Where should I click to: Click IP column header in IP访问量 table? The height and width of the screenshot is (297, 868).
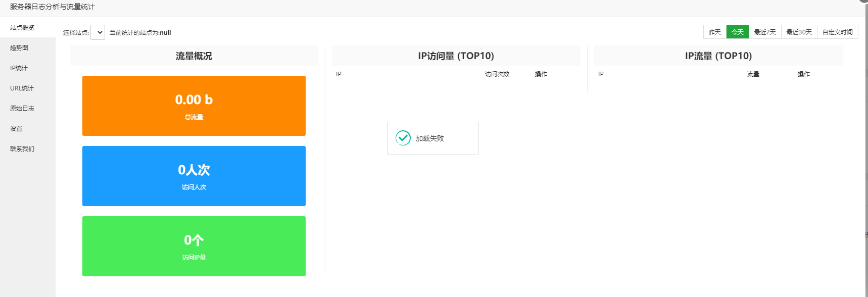[339, 74]
